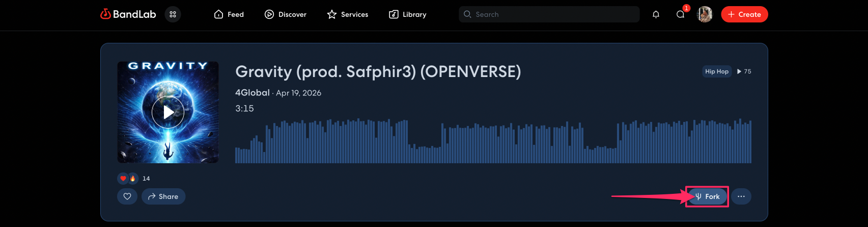
Task: Open the notifications bell
Action: 656,14
